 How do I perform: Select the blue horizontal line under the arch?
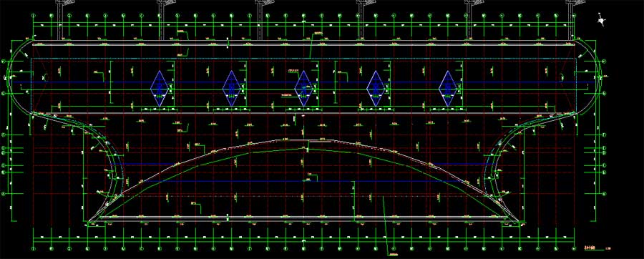coord(304,182)
